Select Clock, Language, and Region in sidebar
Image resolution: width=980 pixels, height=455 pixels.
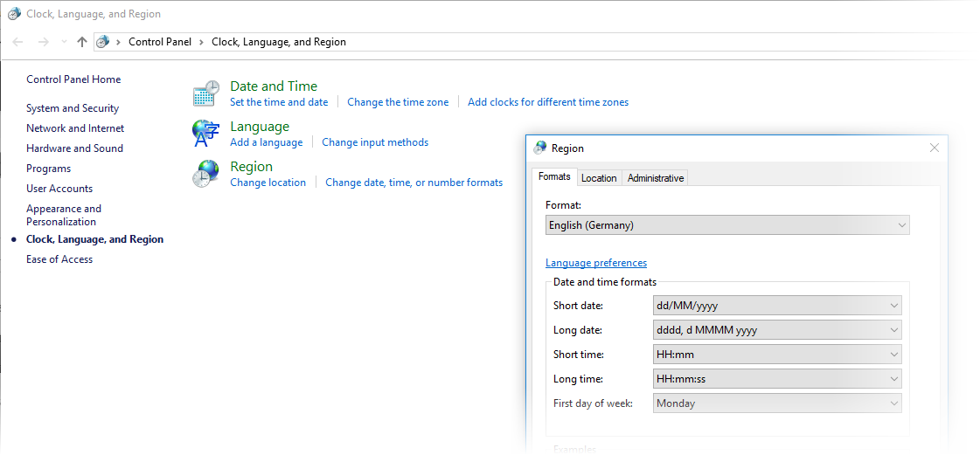tap(95, 239)
